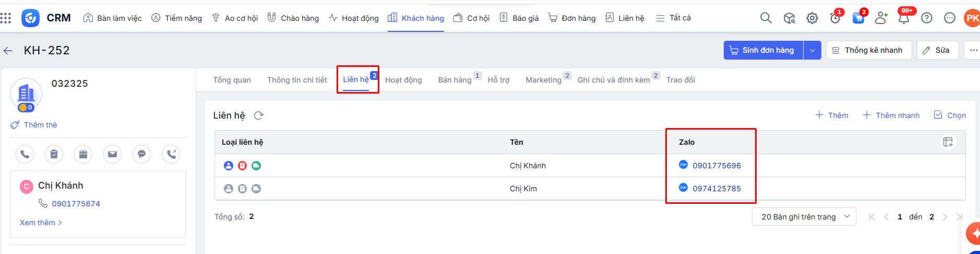This screenshot has height=254, width=980.
Task: Open the app grid launcher icon
Action: pos(6,18)
